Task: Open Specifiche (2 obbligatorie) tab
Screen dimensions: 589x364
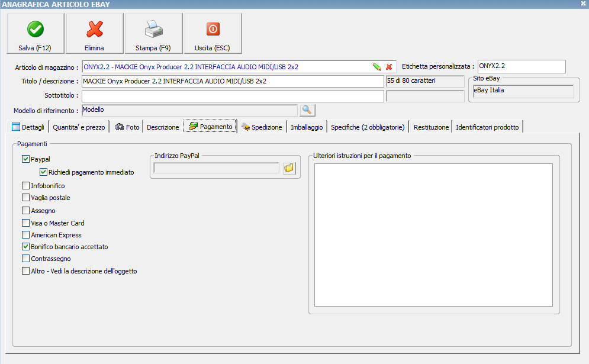Action: pos(368,127)
